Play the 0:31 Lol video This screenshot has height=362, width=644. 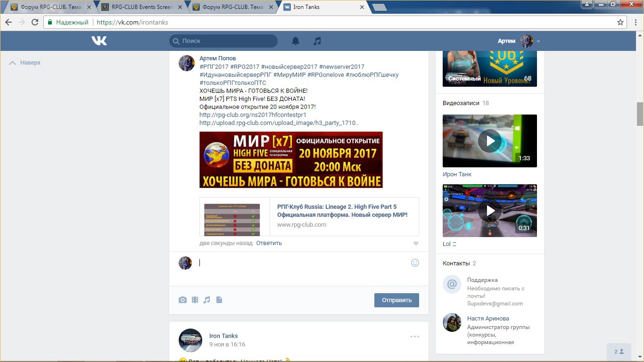[490, 211]
